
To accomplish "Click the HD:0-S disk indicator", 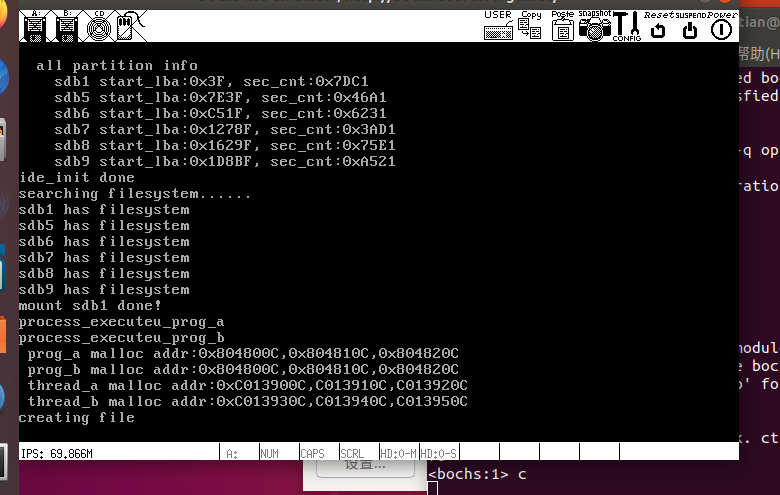I will (438, 453).
